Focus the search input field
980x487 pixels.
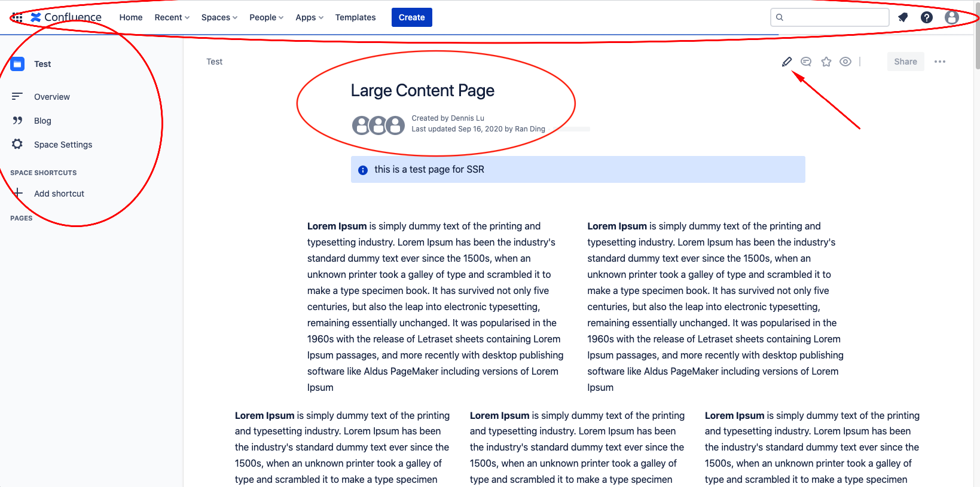coord(830,17)
